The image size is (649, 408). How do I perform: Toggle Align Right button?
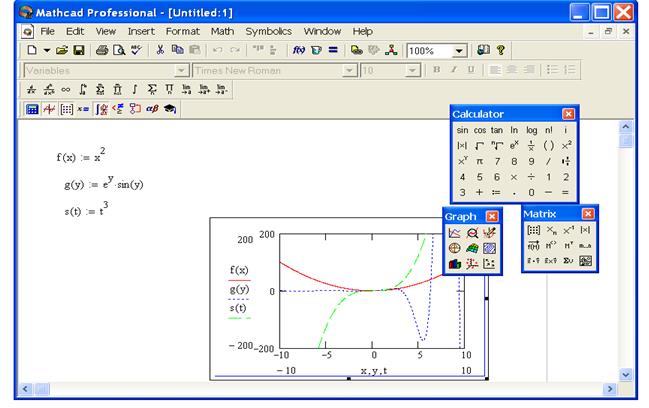pos(529,70)
